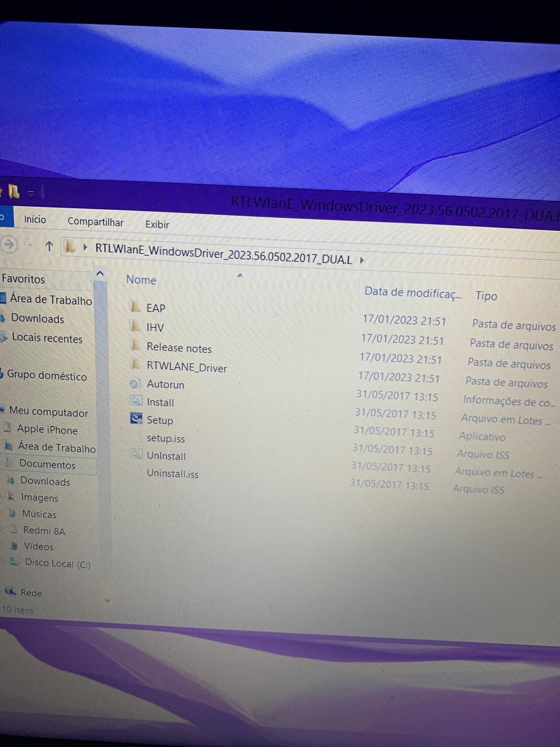Click the Músicas folder icon in sidebar
The height and width of the screenshot is (747, 560).
[x=13, y=514]
